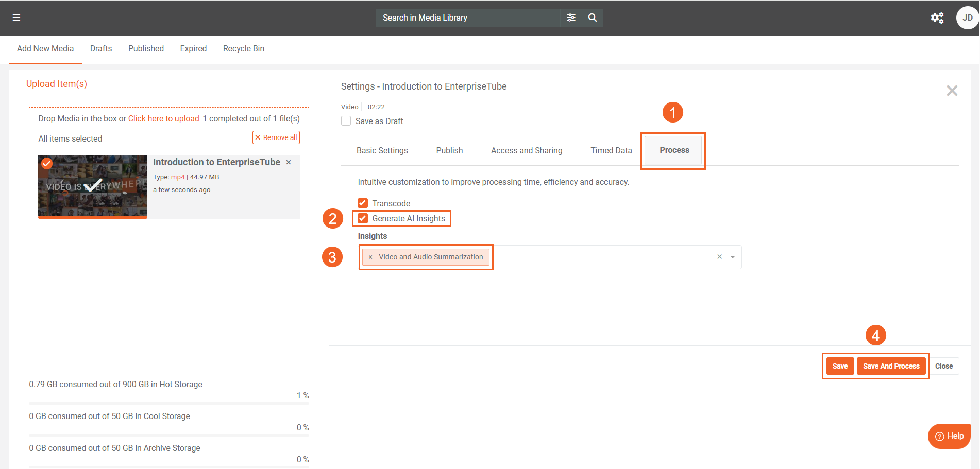Click the 'Click here to upload' link
980x469 pixels.
[x=163, y=118]
